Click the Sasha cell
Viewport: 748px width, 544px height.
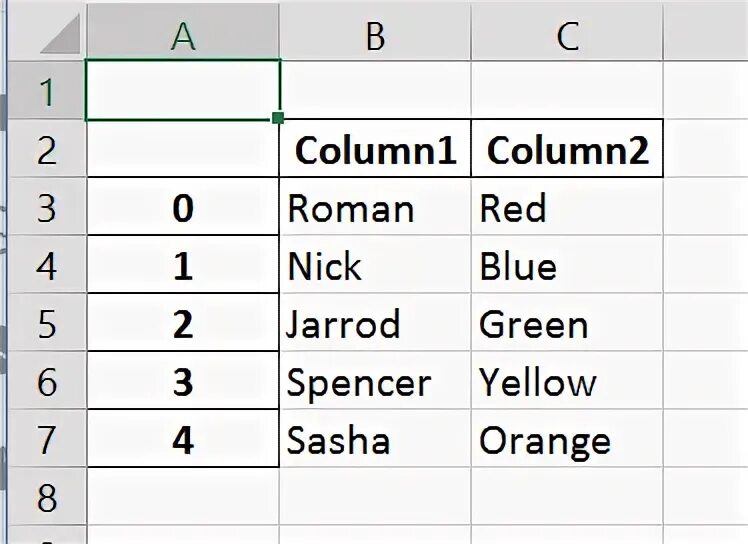click(x=375, y=440)
